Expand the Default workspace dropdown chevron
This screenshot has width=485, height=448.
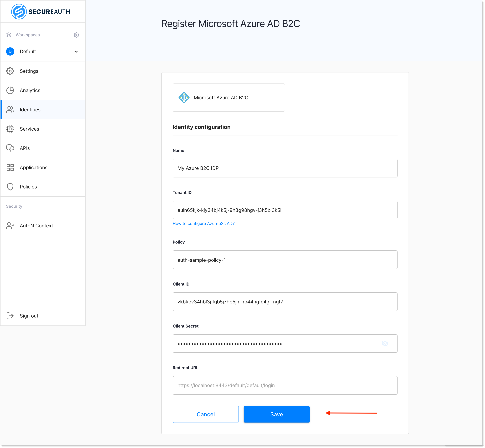76,52
